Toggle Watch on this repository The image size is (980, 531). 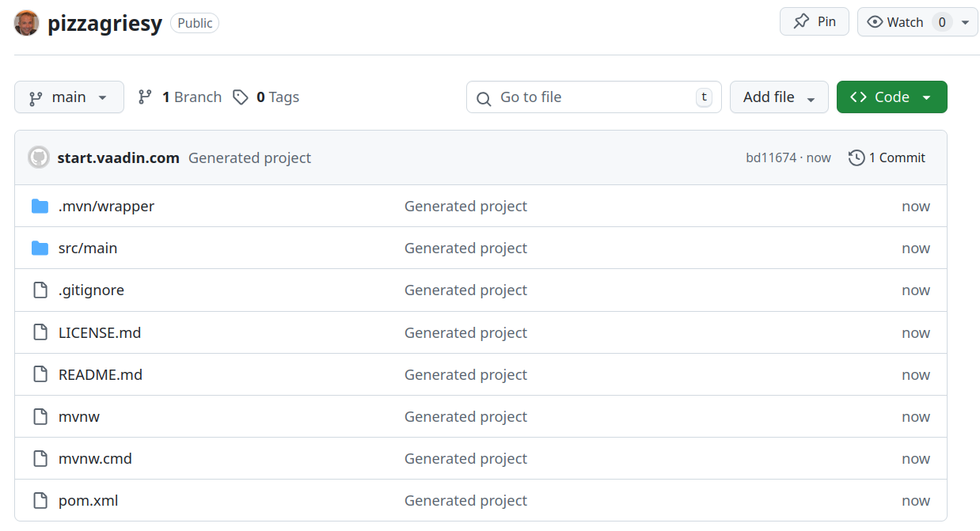pos(896,22)
